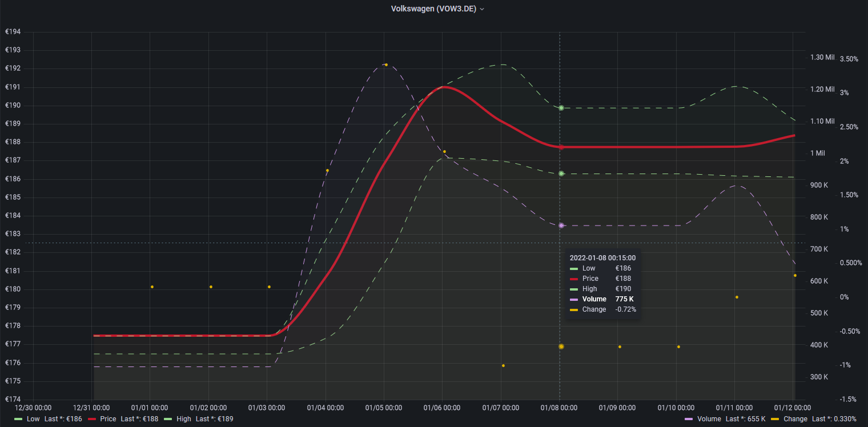Click the 12/30 00:00 x-axis label
868x427 pixels.
pos(33,408)
